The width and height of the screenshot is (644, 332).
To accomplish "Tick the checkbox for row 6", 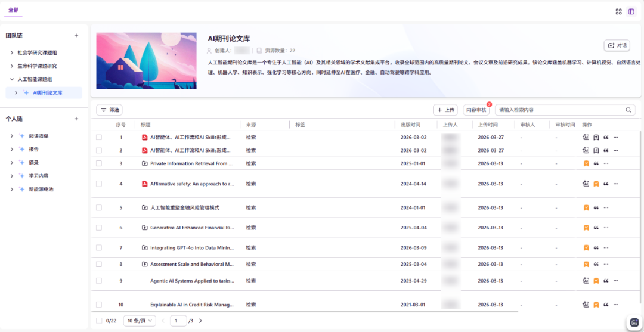I will (x=99, y=228).
